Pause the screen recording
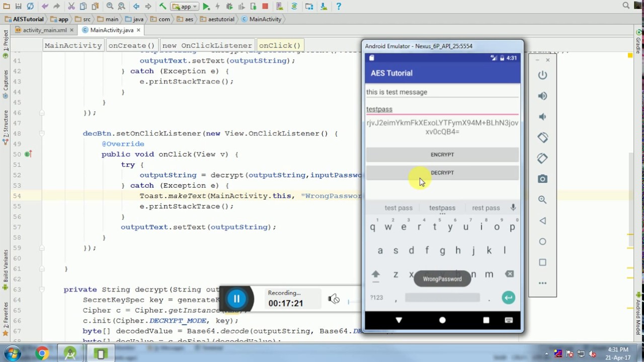Screen dimensions: 644x362 [236, 299]
